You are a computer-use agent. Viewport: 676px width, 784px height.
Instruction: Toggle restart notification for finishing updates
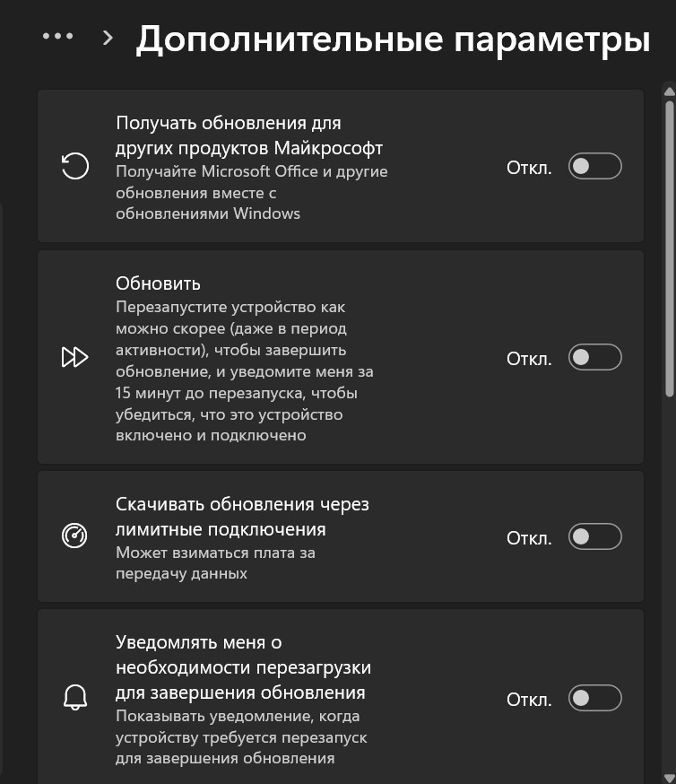(594, 698)
